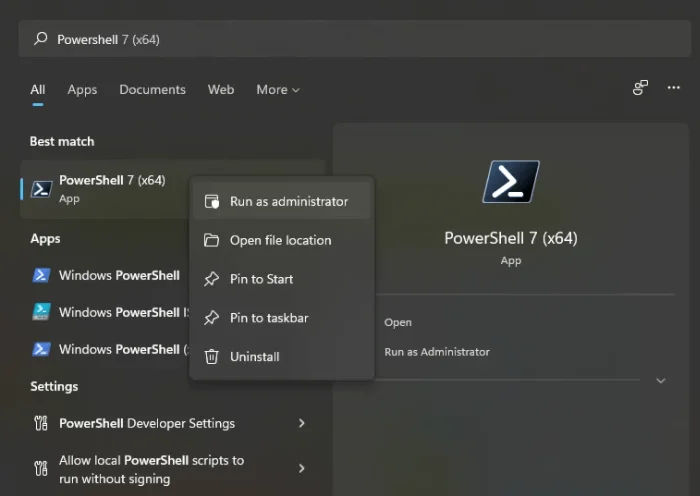Select the All filter tab
The image size is (700, 496).
coord(38,90)
